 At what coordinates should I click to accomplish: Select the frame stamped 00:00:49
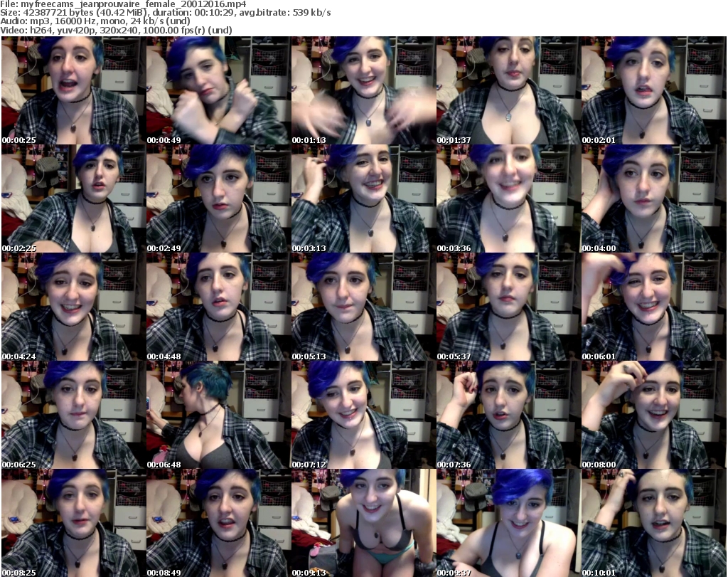218,90
